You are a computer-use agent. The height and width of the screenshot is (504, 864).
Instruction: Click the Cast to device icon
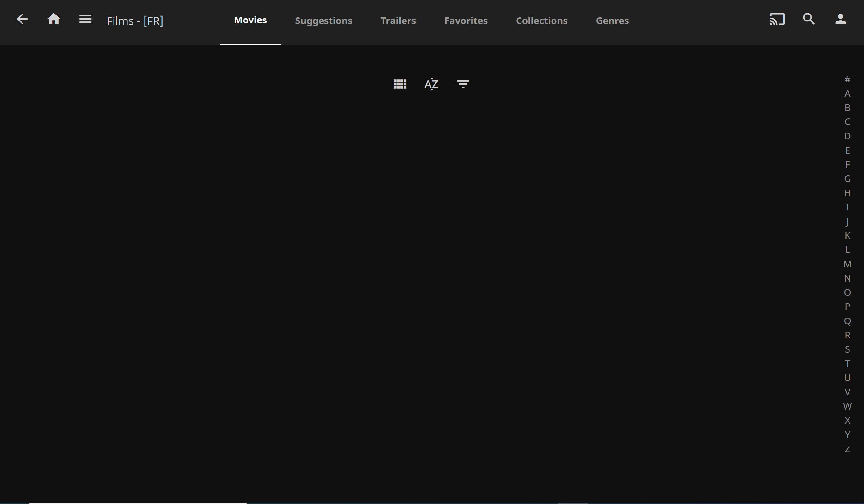(777, 20)
